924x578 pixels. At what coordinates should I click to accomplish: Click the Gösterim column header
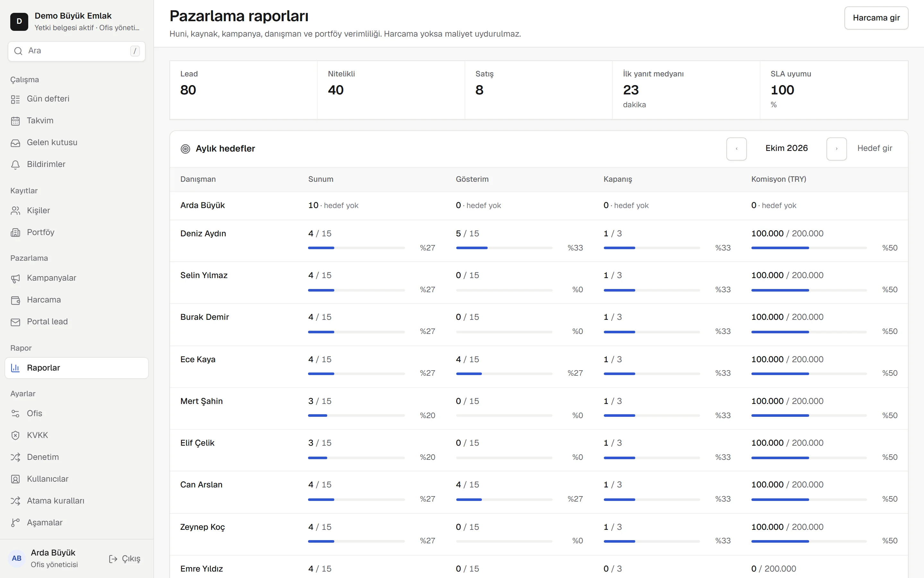point(472,179)
